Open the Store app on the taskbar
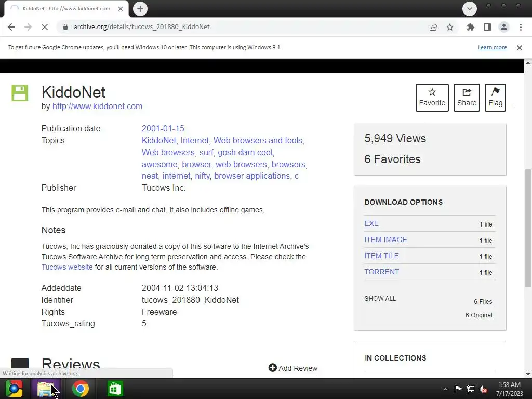The image size is (532, 399). [x=115, y=389]
